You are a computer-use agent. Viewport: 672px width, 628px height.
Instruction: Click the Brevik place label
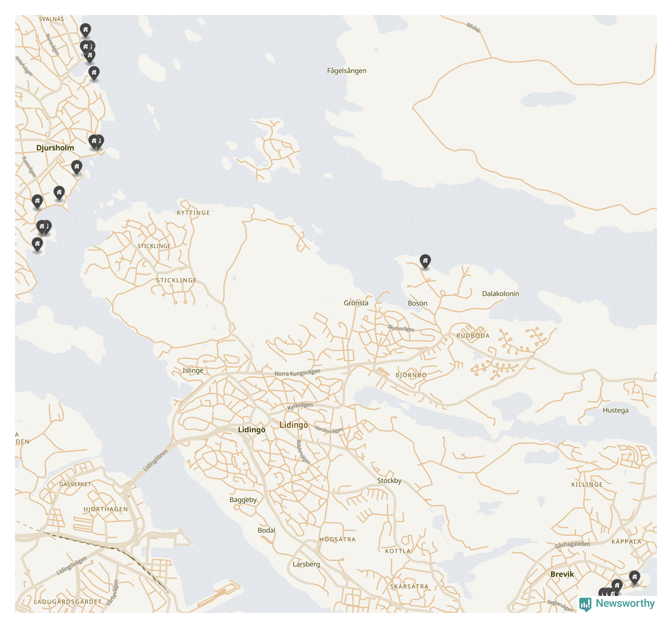point(562,574)
